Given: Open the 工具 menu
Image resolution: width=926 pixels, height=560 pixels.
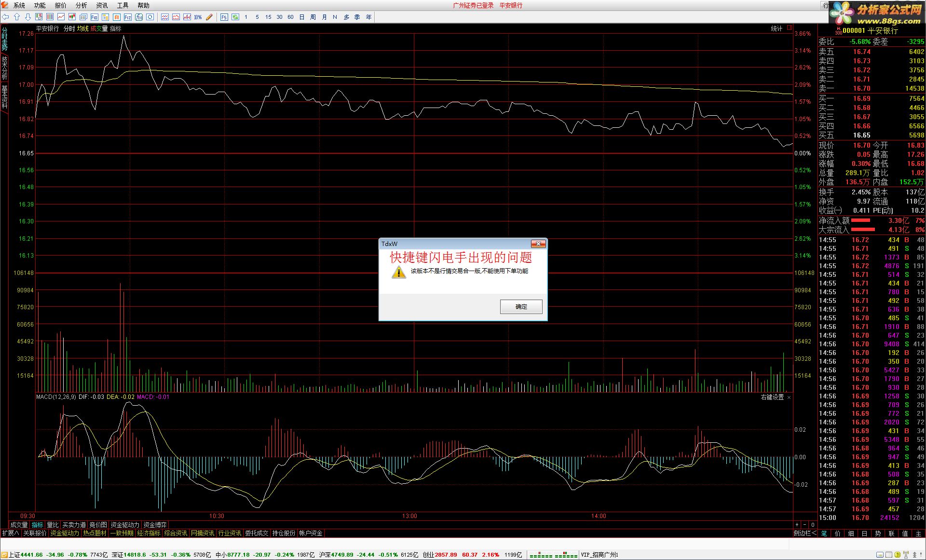Looking at the screenshot, I should click(x=123, y=5).
